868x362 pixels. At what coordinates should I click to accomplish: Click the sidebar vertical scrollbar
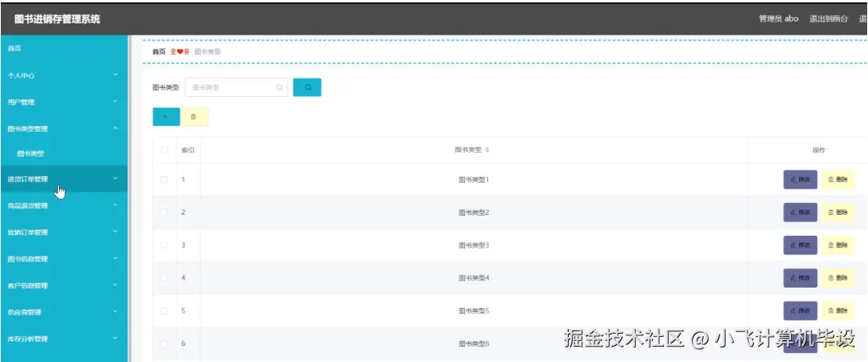(129, 198)
